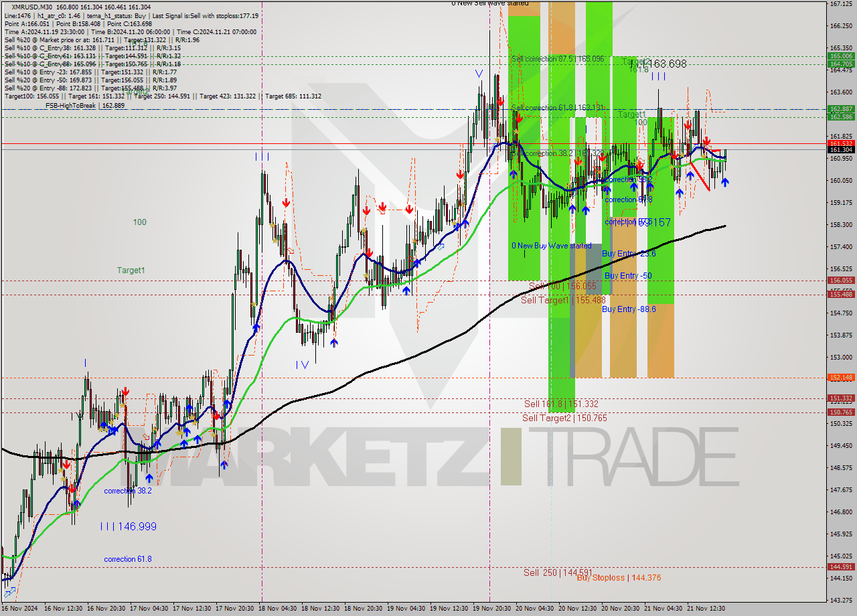857x616 pixels.
Task: Click the black 161.304 current price tag
Action: (x=841, y=150)
